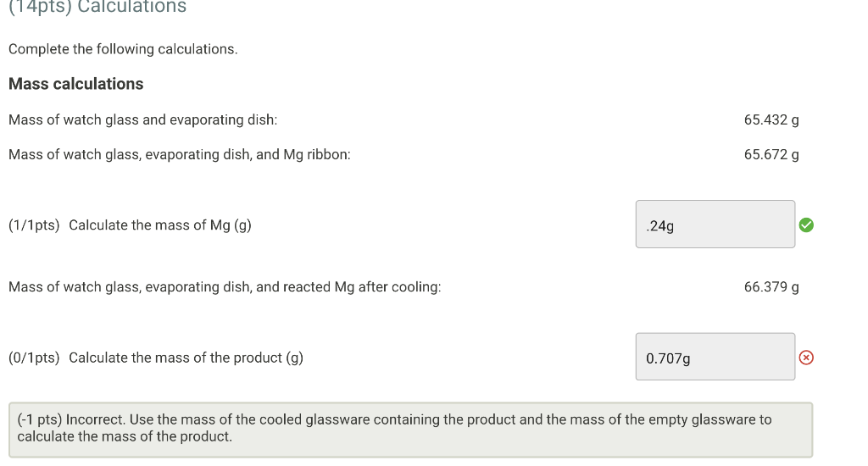Click 'Calculate the mass of Mg (g)' label
The height and width of the screenshot is (466, 868).
(160, 225)
